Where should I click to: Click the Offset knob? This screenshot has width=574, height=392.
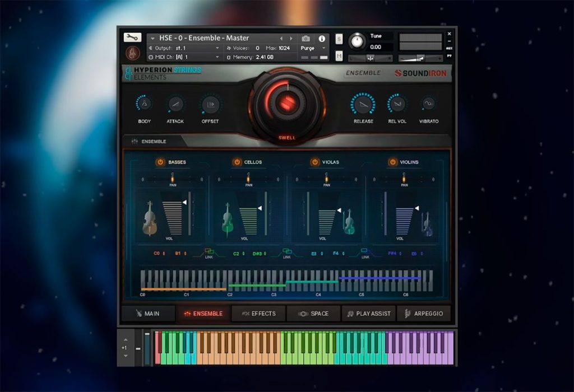(x=210, y=105)
